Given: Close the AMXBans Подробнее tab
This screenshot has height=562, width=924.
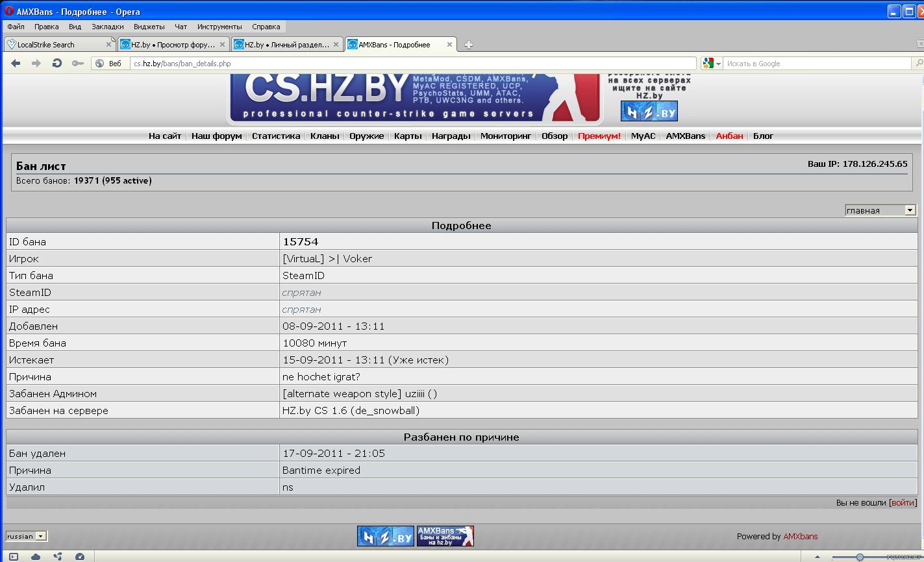Looking at the screenshot, I should 449,44.
